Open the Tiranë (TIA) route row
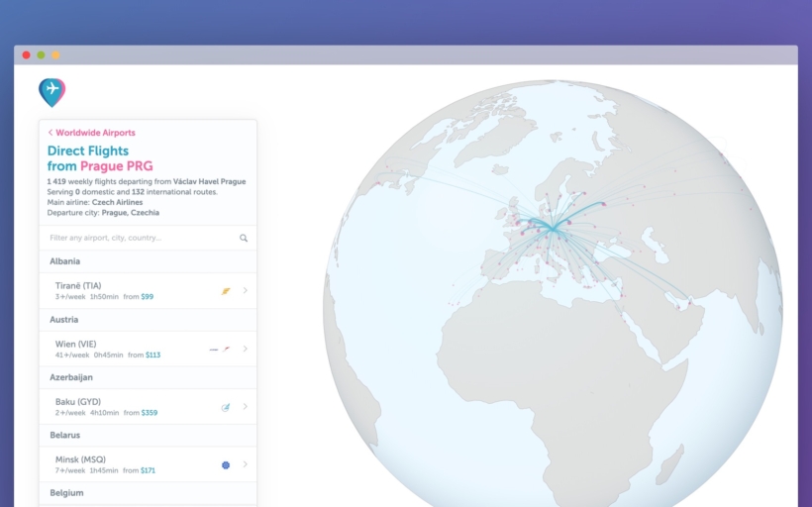The image size is (812, 507). point(148,290)
